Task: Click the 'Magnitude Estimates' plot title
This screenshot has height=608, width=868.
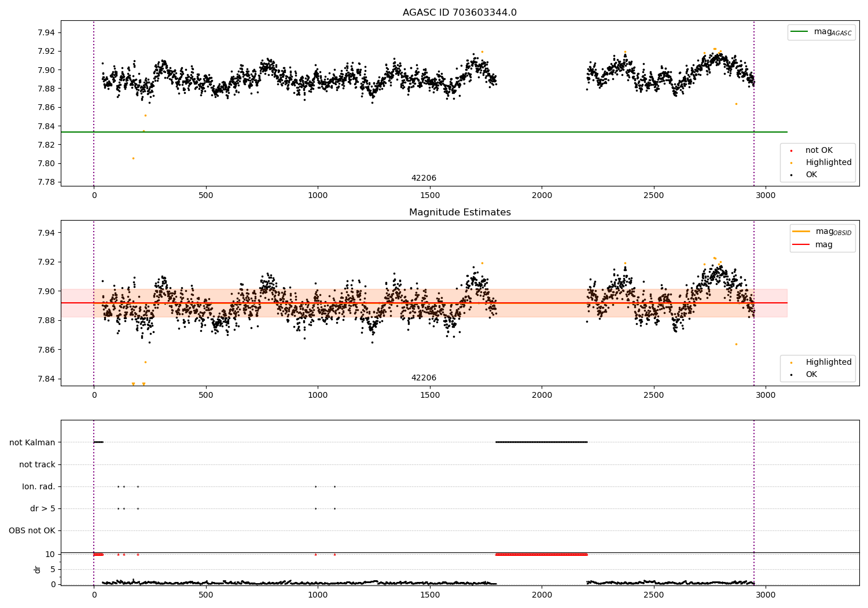Action: [x=459, y=213]
